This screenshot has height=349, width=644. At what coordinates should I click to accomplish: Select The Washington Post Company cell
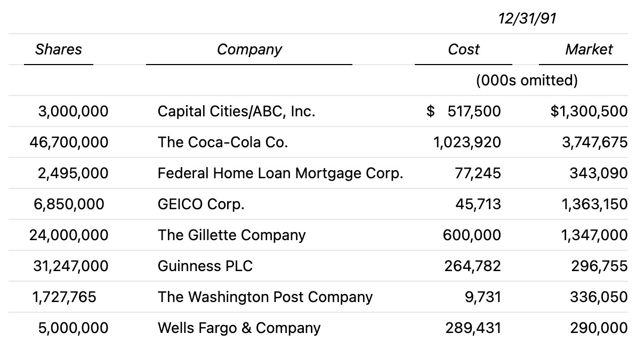pos(265,297)
